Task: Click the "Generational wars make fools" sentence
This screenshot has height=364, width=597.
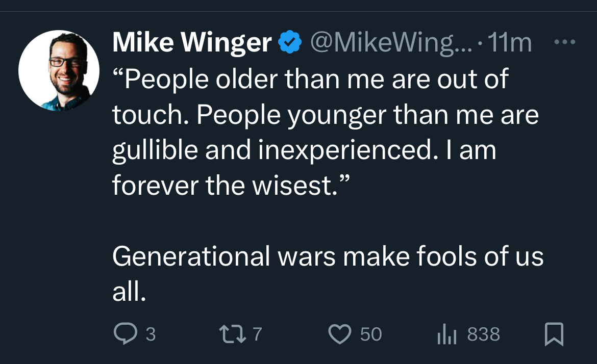Action: 328,256
